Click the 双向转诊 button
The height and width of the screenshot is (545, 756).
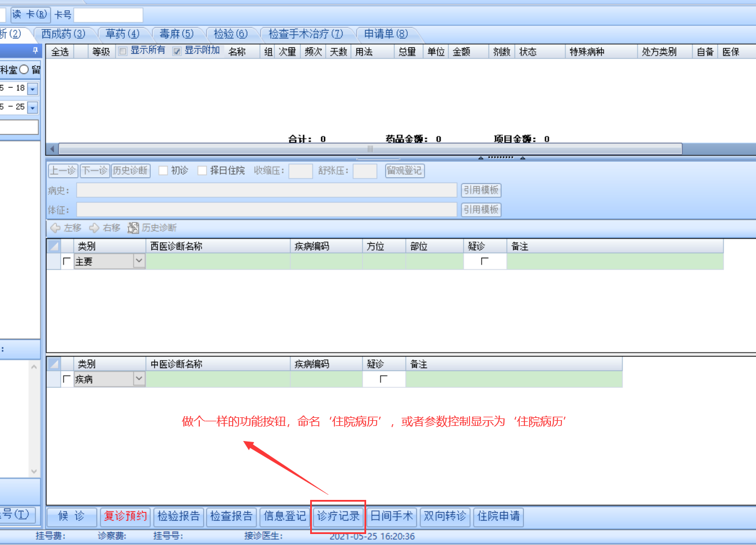pos(445,516)
